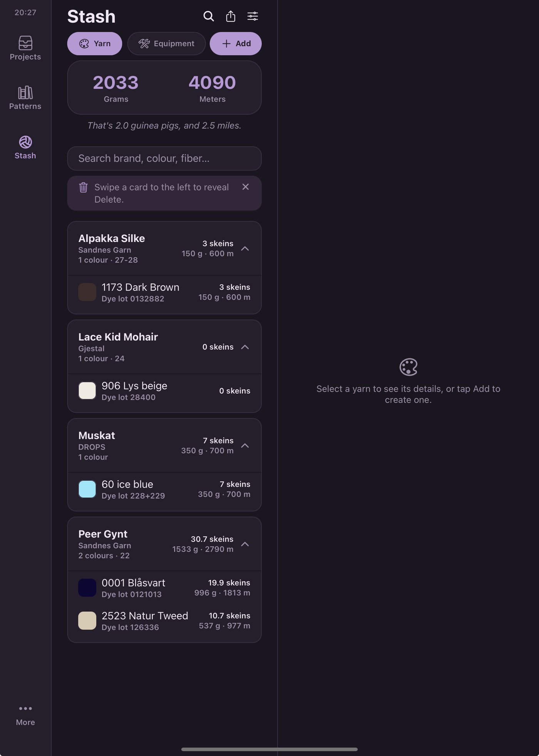The image size is (539, 756).
Task: Click the Dark Brown colour swatch
Action: (87, 292)
